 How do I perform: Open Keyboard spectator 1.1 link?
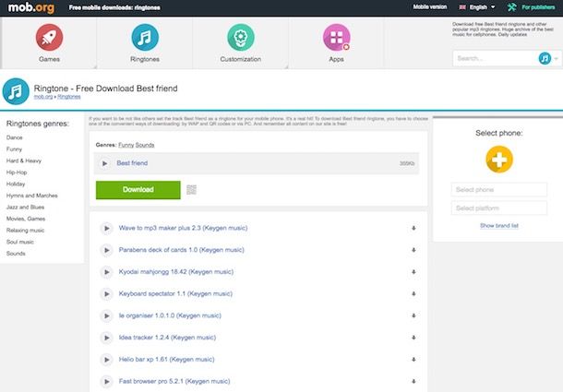(175, 293)
